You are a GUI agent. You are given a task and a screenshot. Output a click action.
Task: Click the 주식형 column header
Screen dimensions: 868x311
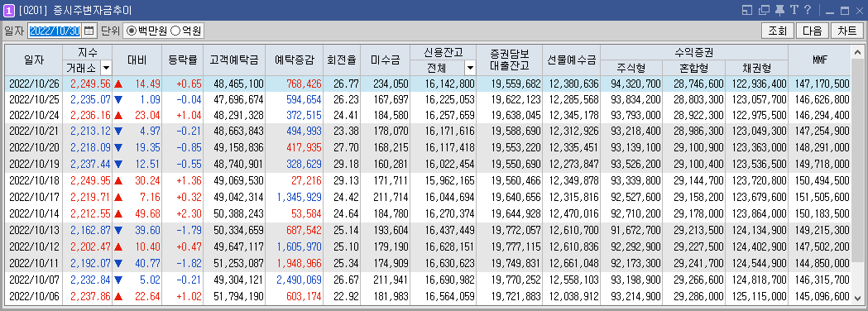click(x=631, y=68)
